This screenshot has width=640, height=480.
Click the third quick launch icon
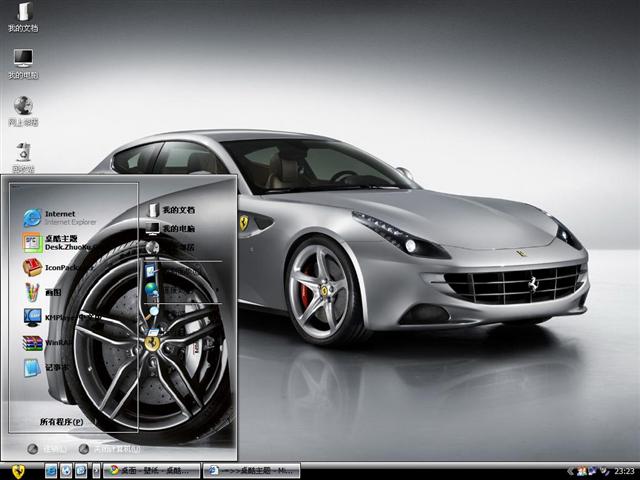pos(81,471)
